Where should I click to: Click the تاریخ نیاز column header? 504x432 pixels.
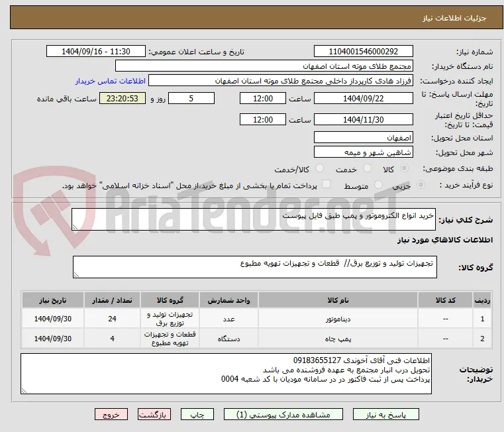pyautogui.click(x=53, y=300)
